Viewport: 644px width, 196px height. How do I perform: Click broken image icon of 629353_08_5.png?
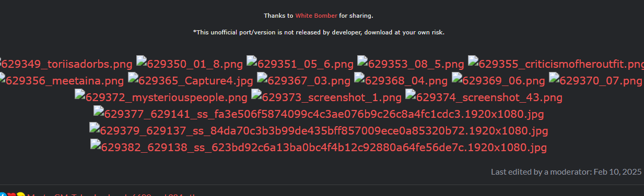(362, 61)
